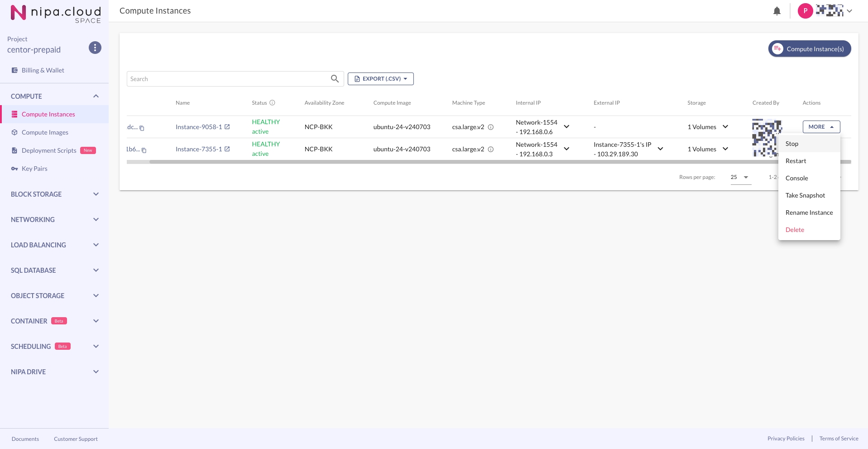The height and width of the screenshot is (449, 868).
Task: Choose Delete in the actions menu
Action: [795, 230]
